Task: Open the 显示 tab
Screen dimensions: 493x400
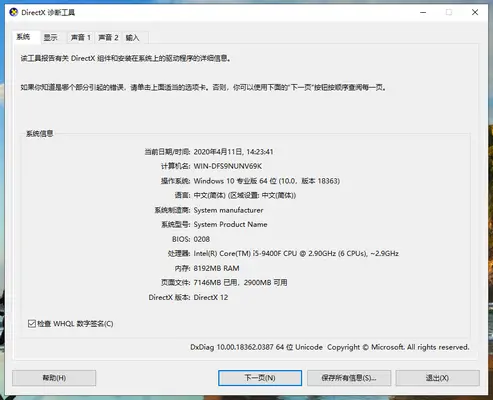Action: point(50,38)
